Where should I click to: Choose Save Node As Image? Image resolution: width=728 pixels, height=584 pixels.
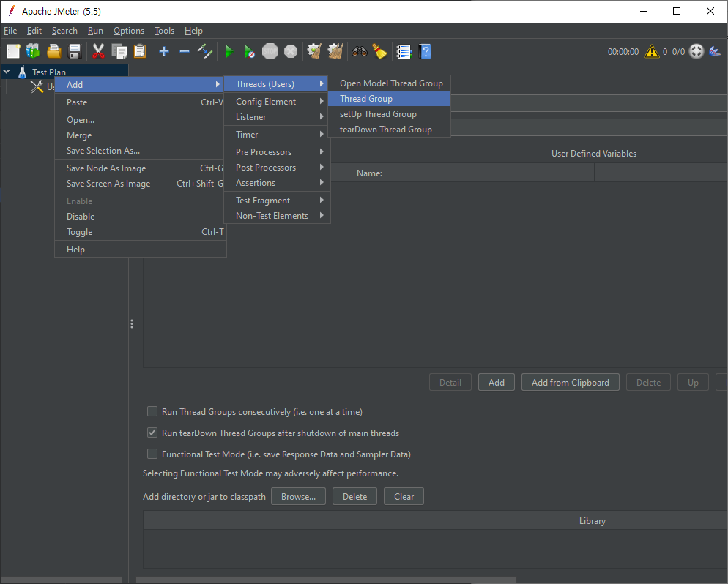140,168
